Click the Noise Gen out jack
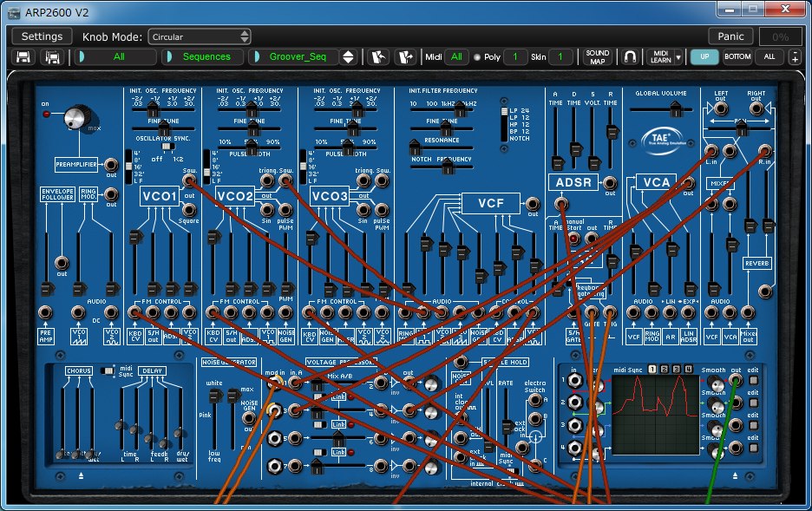Viewport: 812px width, 511px height. coord(249,418)
